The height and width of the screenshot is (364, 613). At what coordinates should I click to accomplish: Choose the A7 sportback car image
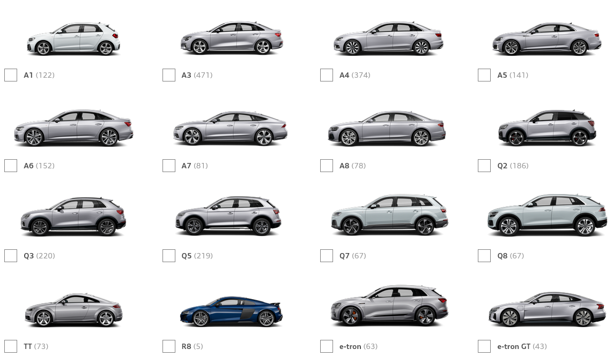click(230, 128)
